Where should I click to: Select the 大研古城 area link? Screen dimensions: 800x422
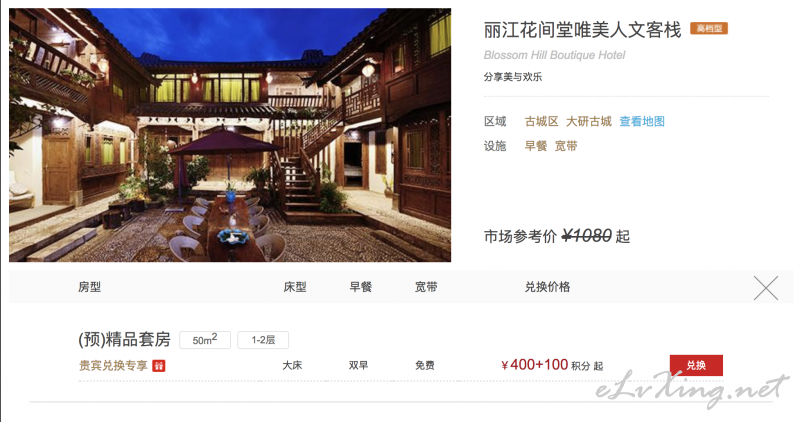point(589,121)
